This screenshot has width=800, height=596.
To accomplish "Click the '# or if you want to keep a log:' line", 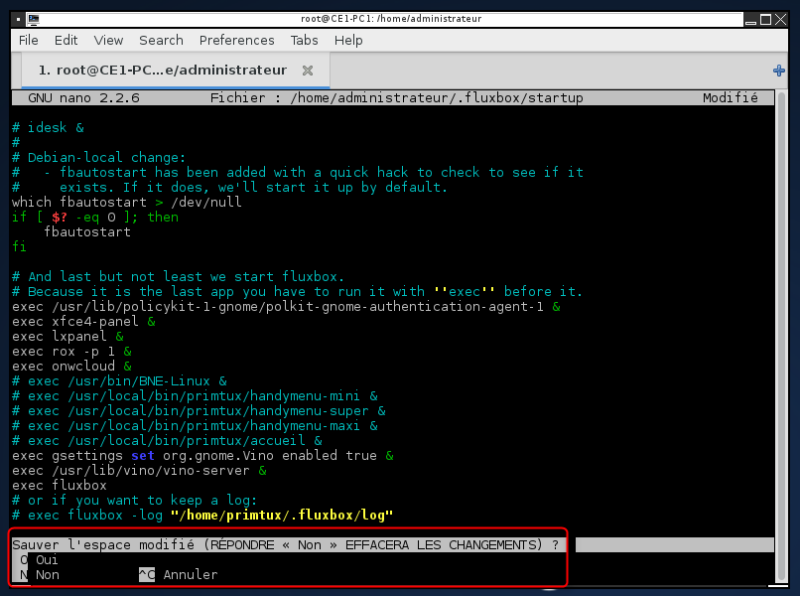I will tap(135, 500).
